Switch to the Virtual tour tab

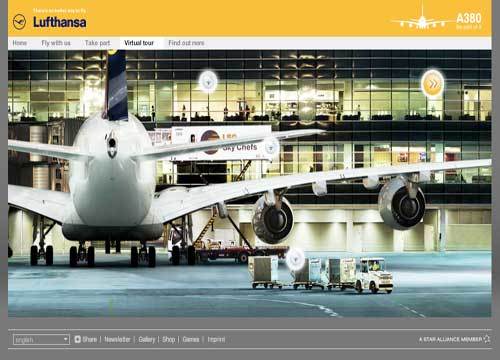pos(139,43)
